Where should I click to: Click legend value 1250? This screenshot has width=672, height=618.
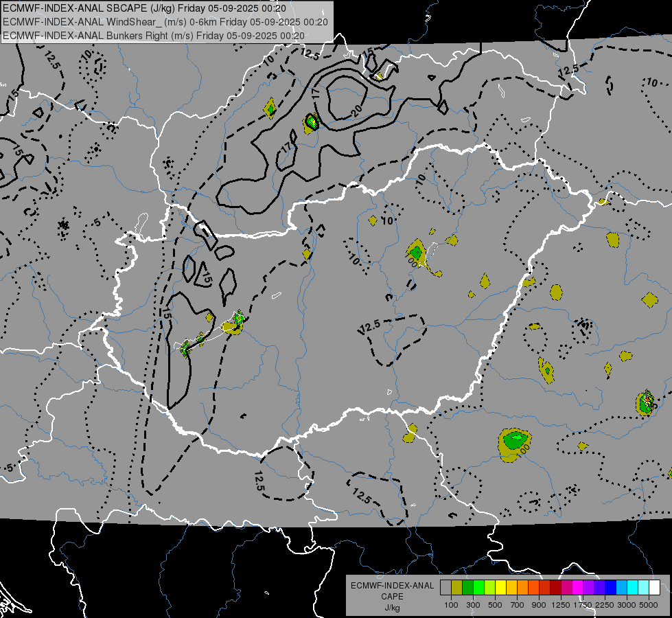(x=561, y=605)
